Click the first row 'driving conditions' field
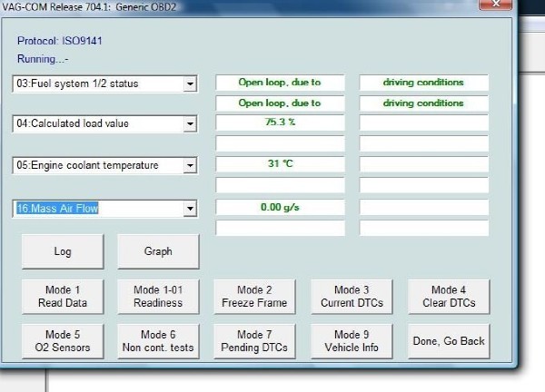Screen dimensions: 545x392 tap(423, 83)
